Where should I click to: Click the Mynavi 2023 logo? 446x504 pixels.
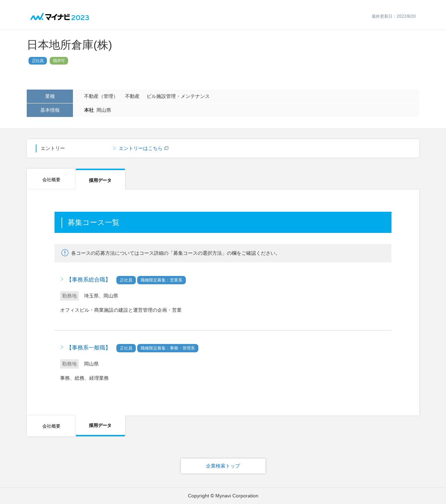point(60,17)
